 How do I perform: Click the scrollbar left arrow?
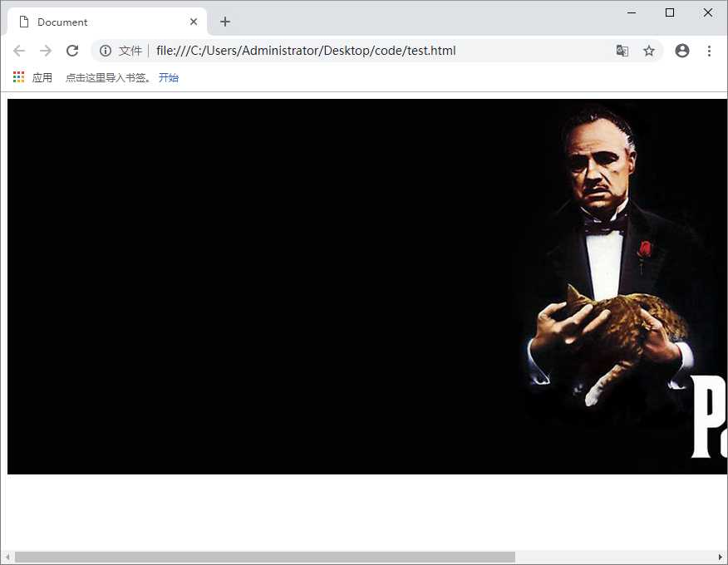click(7, 557)
